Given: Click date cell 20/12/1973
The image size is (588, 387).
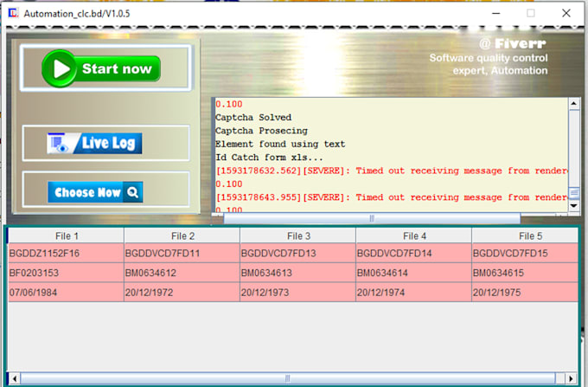Looking at the screenshot, I should coord(298,292).
